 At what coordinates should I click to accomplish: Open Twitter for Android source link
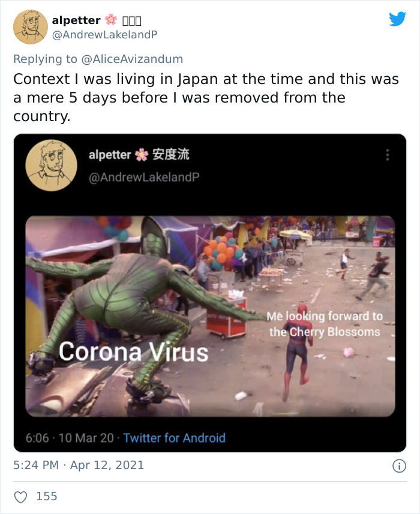point(174,438)
